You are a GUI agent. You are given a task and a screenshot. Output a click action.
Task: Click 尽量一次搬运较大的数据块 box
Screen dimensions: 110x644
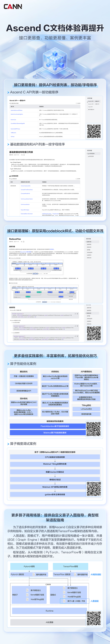pos(24,376)
